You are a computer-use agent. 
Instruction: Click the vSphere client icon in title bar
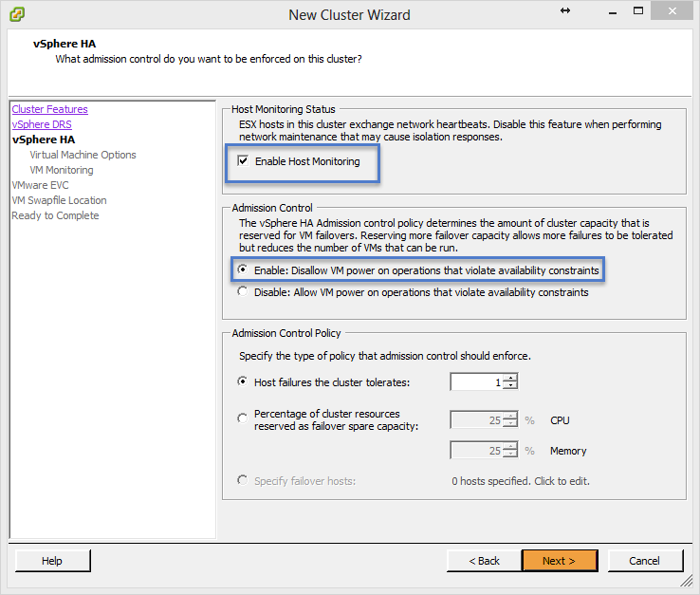(17, 14)
